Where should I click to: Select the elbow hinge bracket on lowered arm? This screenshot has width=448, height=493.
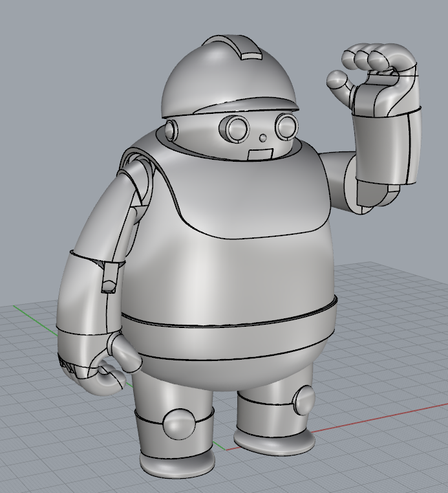(x=110, y=277)
